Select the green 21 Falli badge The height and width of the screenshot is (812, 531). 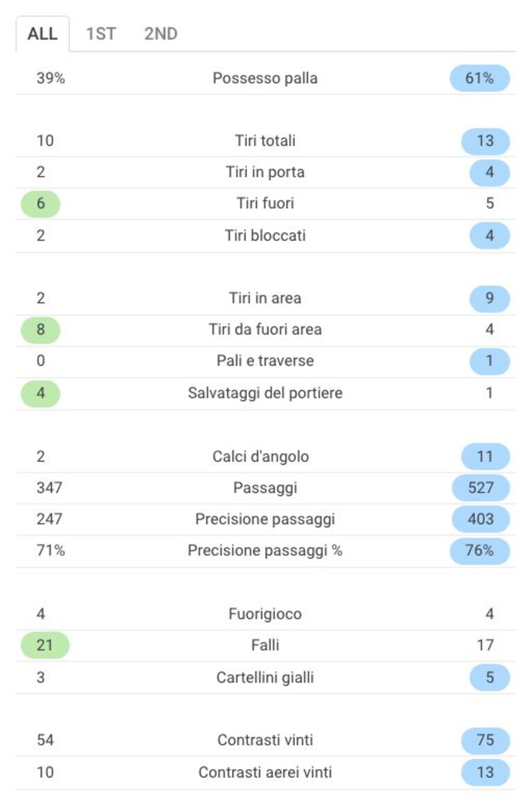pyautogui.click(x=45, y=645)
